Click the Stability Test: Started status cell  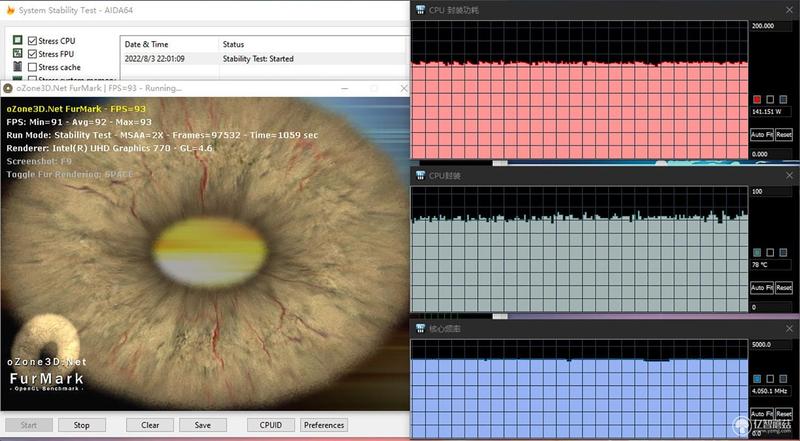point(258,59)
